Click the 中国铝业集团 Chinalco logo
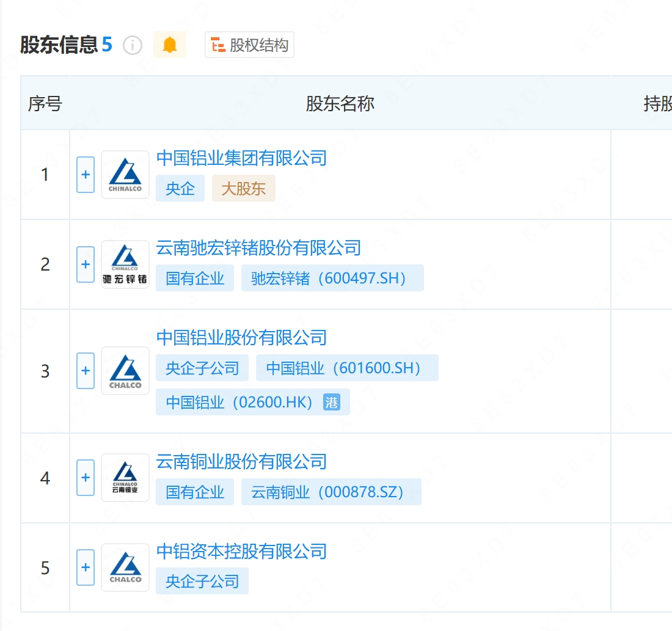Image resolution: width=672 pixels, height=631 pixels. pos(125,175)
